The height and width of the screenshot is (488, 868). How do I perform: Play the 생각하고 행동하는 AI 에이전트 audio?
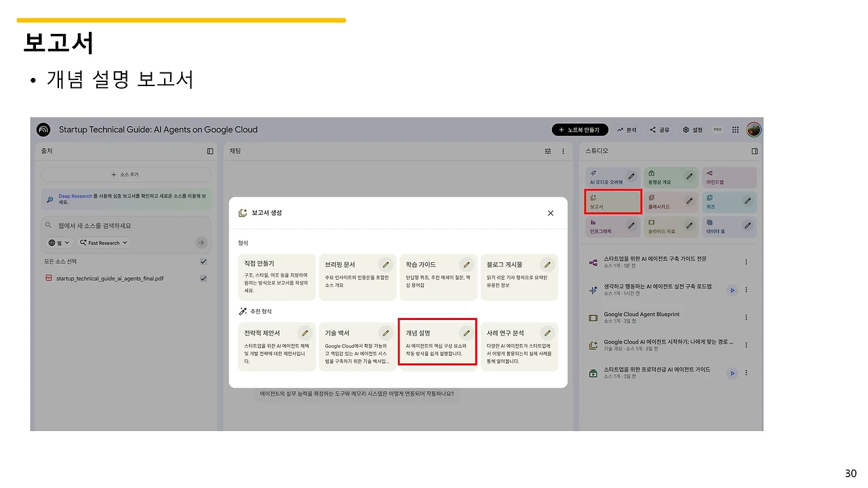[x=732, y=290]
